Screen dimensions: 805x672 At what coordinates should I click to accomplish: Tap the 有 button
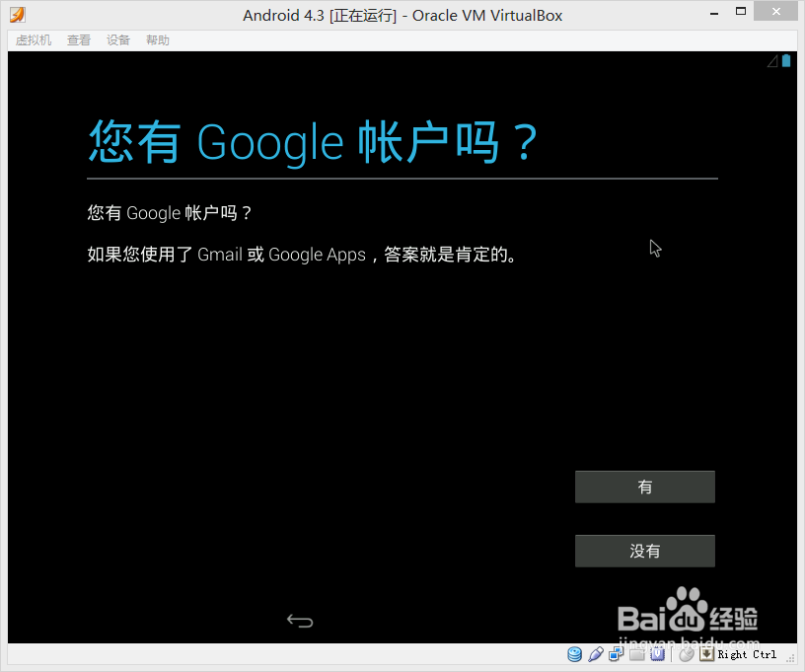[645, 486]
